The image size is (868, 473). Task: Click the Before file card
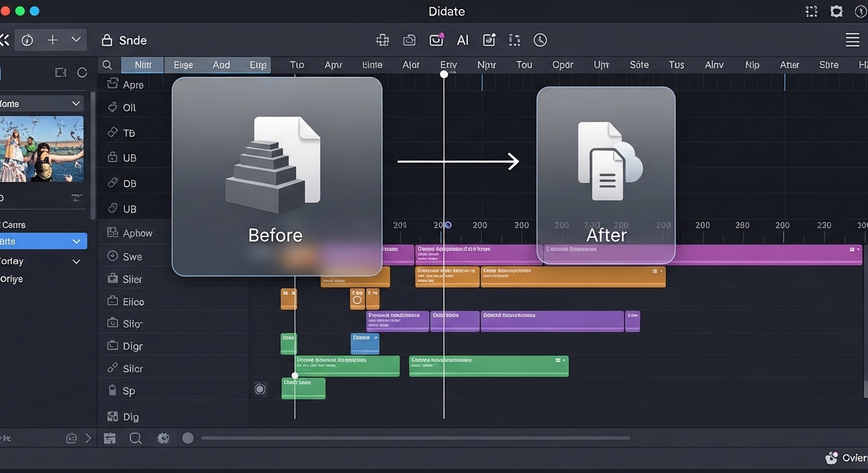[277, 177]
